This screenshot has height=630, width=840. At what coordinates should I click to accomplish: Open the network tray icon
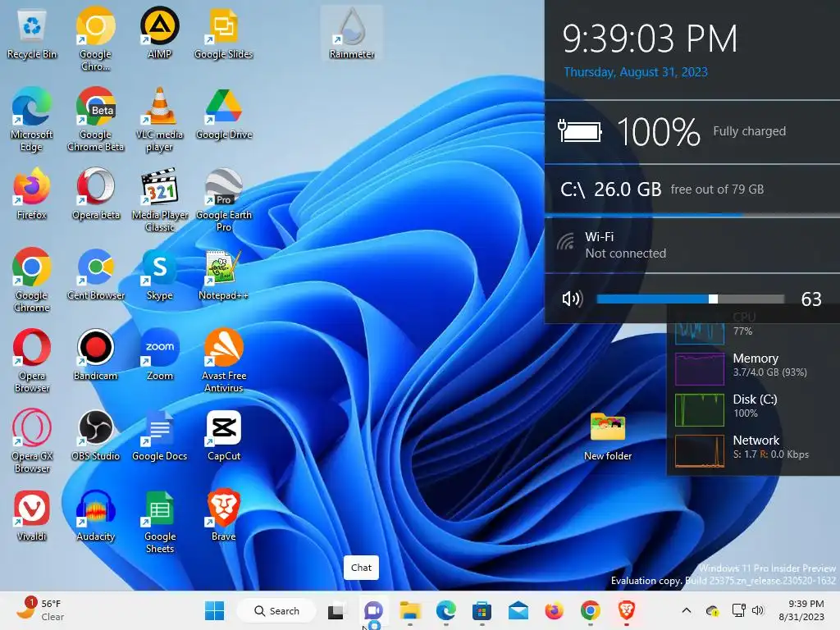tap(739, 610)
